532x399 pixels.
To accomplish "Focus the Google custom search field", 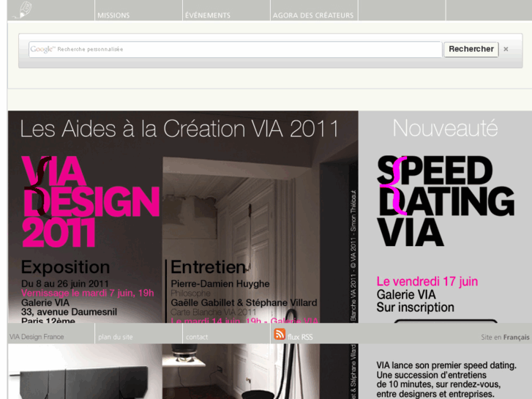I will click(x=235, y=49).
